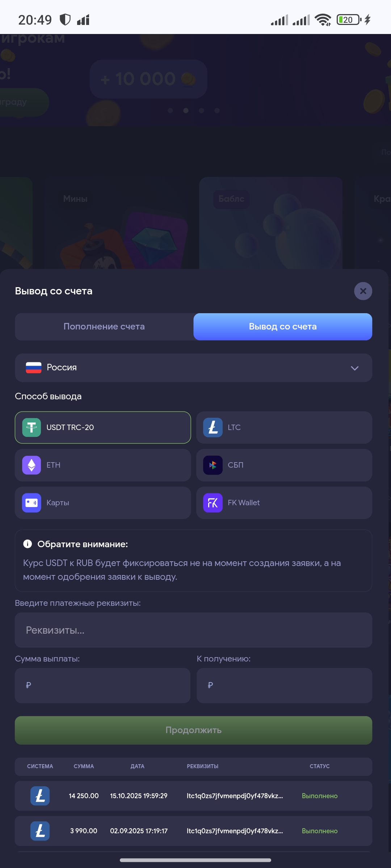The height and width of the screenshot is (868, 391).
Task: Expand country list via chevron arrow
Action: [354, 368]
